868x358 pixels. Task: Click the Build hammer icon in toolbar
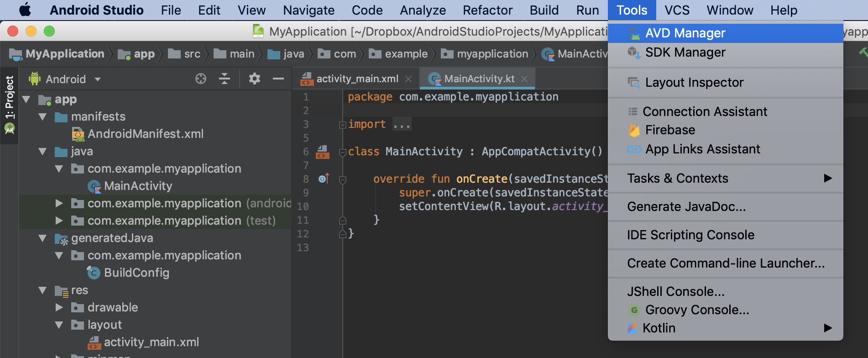(x=863, y=52)
